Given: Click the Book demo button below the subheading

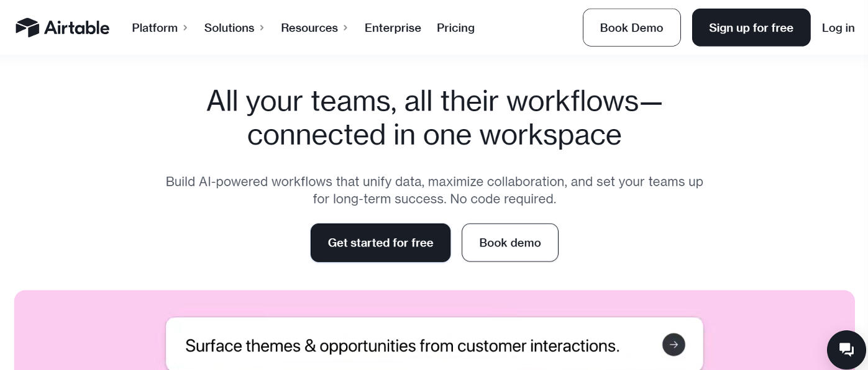Looking at the screenshot, I should 509,243.
